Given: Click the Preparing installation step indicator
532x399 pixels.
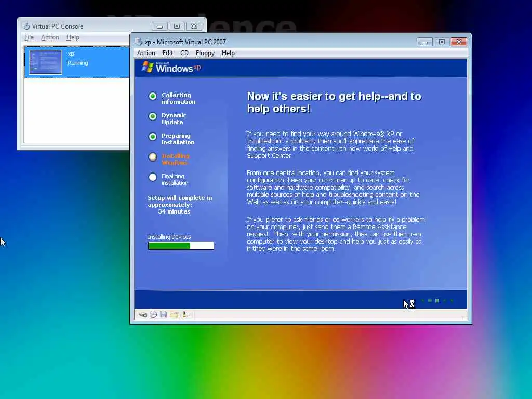Looking at the screenshot, I should 153,137.
